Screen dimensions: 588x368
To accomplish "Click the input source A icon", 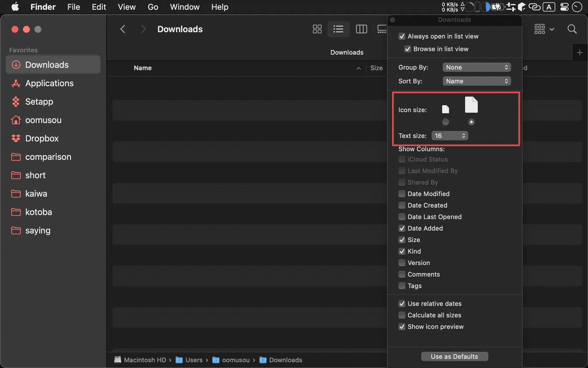I will pyautogui.click(x=549, y=7).
